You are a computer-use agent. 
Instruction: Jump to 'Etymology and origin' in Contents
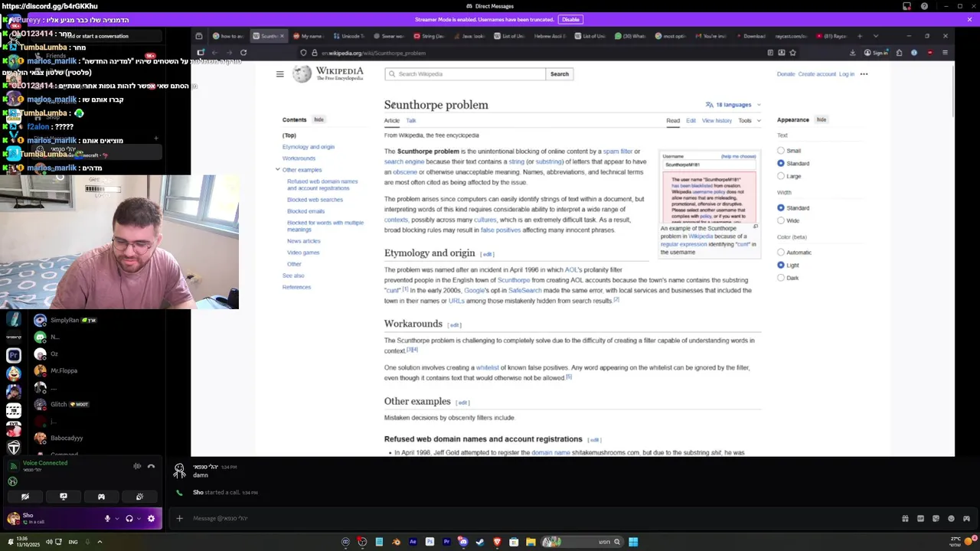[x=309, y=147]
